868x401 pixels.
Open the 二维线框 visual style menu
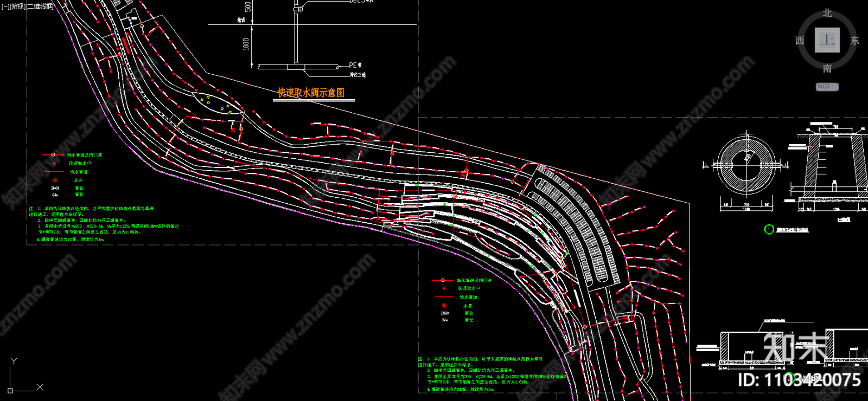tap(40, 7)
